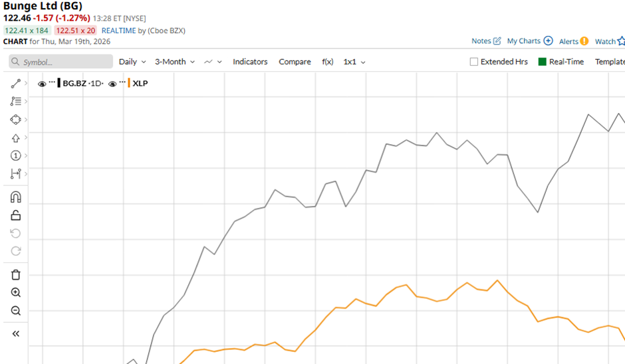The image size is (625, 364).
Task: Open the 3-Month period dropdown
Action: [175, 62]
